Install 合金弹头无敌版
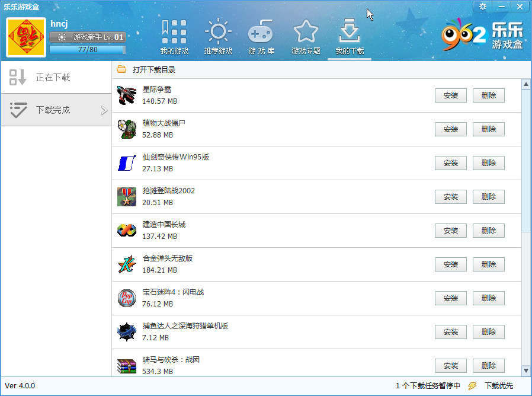The width and height of the screenshot is (532, 396). coord(451,264)
